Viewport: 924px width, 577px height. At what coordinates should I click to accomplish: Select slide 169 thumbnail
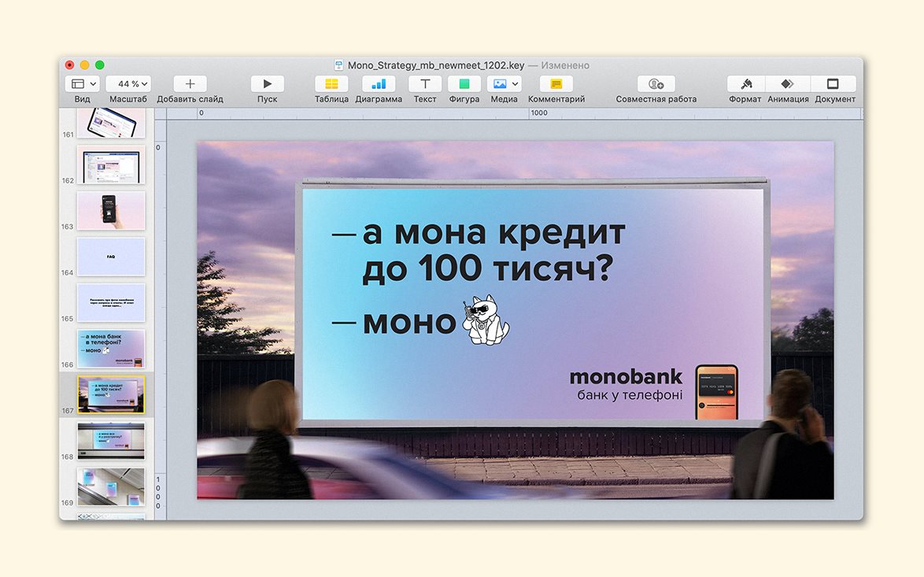click(111, 486)
